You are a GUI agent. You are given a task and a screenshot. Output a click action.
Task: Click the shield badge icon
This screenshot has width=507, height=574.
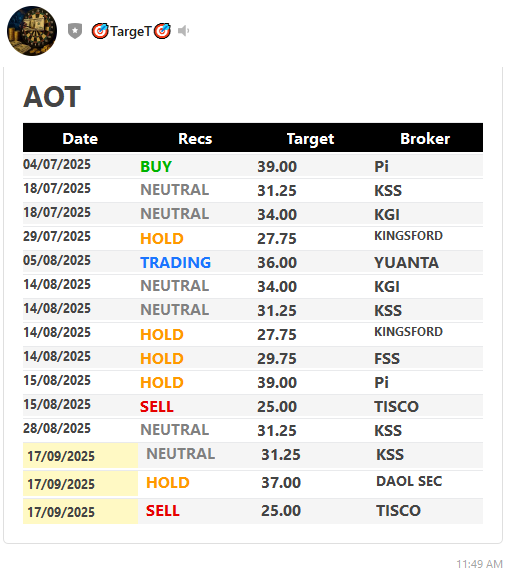point(75,31)
